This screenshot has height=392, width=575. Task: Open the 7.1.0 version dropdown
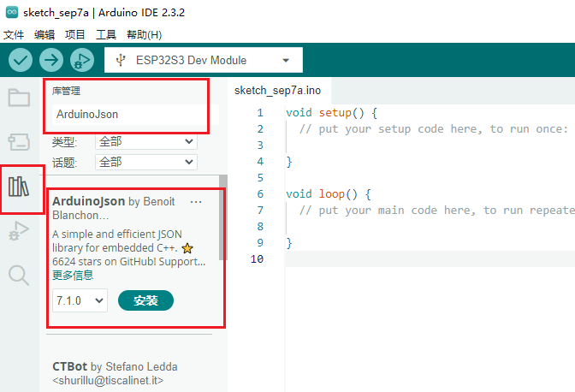click(x=80, y=300)
